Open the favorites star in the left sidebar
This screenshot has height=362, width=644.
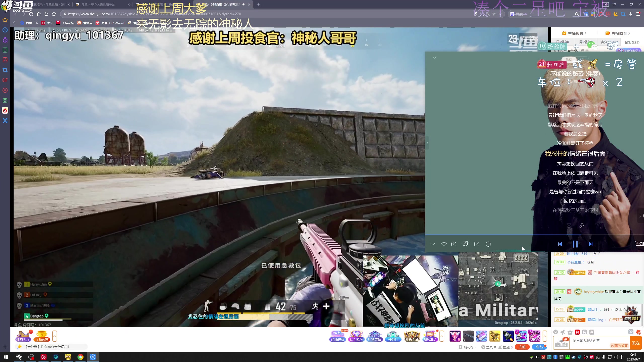click(5, 20)
